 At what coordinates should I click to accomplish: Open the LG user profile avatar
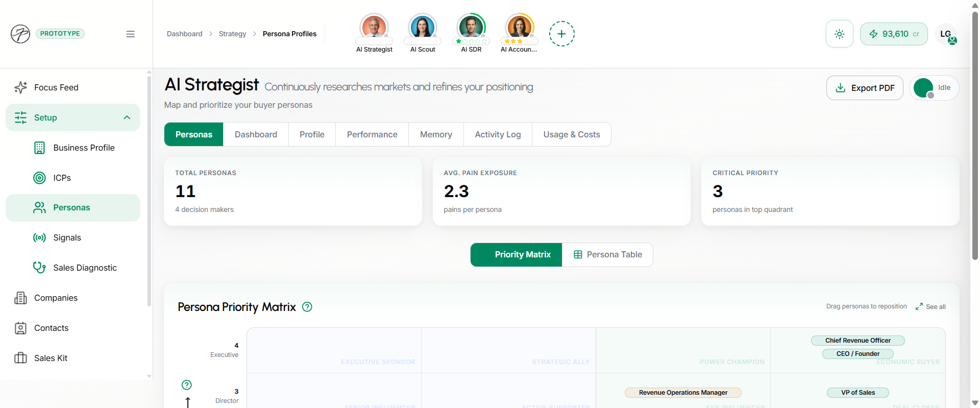[x=946, y=34]
